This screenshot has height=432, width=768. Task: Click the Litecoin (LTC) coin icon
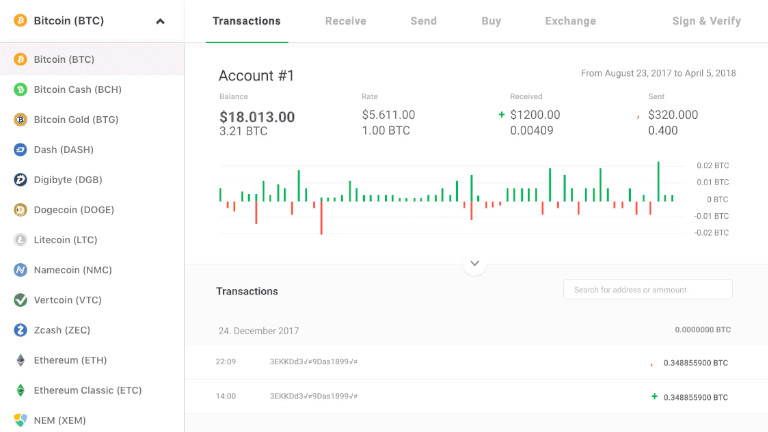coord(20,239)
